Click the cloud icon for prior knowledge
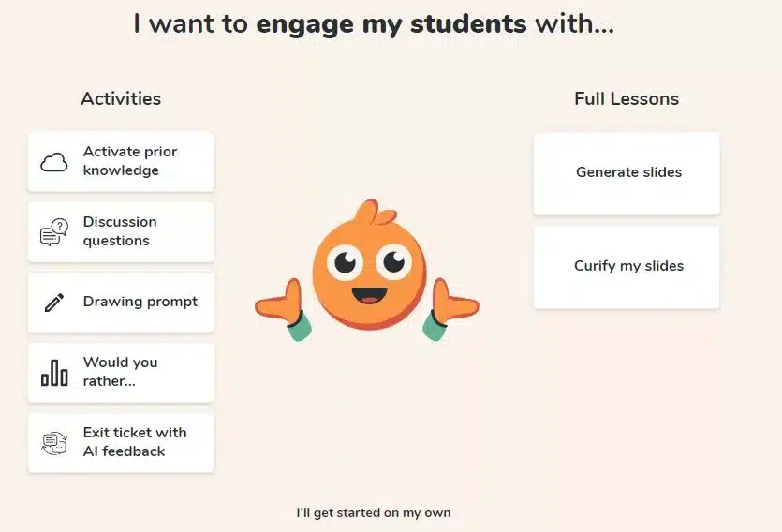Image resolution: width=782 pixels, height=532 pixels. coord(54,162)
